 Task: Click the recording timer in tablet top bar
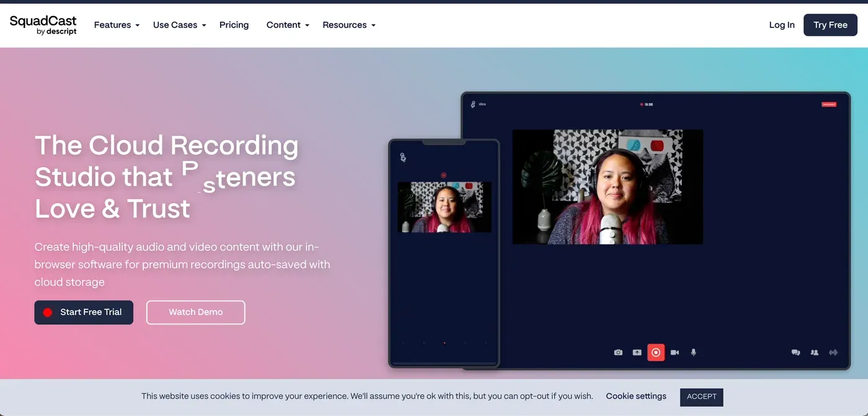coord(647,104)
